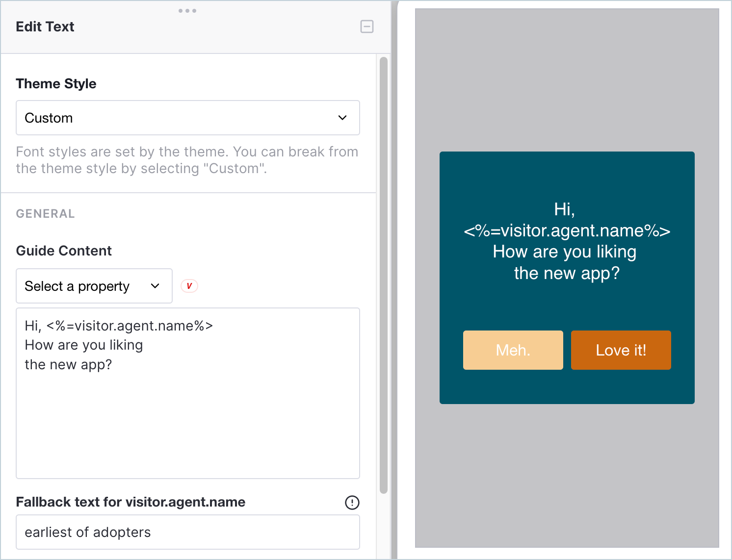Click the "Love it!" button in the preview

tap(621, 350)
